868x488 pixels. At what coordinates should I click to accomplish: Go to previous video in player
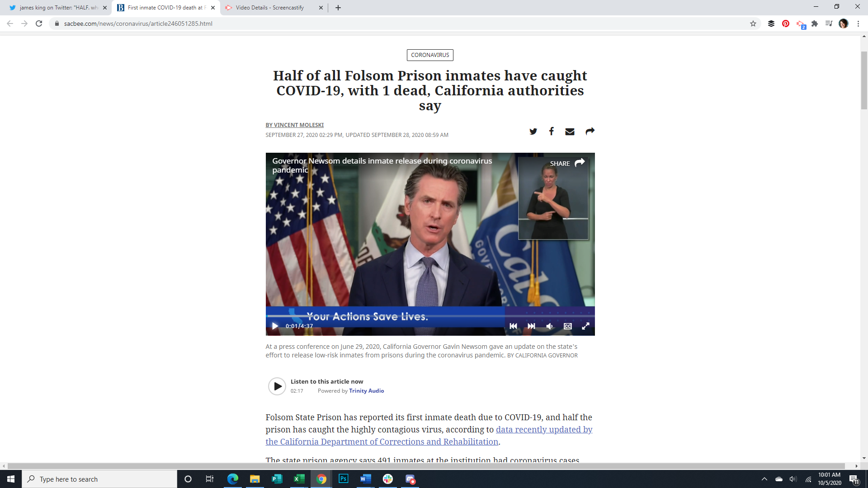click(513, 326)
